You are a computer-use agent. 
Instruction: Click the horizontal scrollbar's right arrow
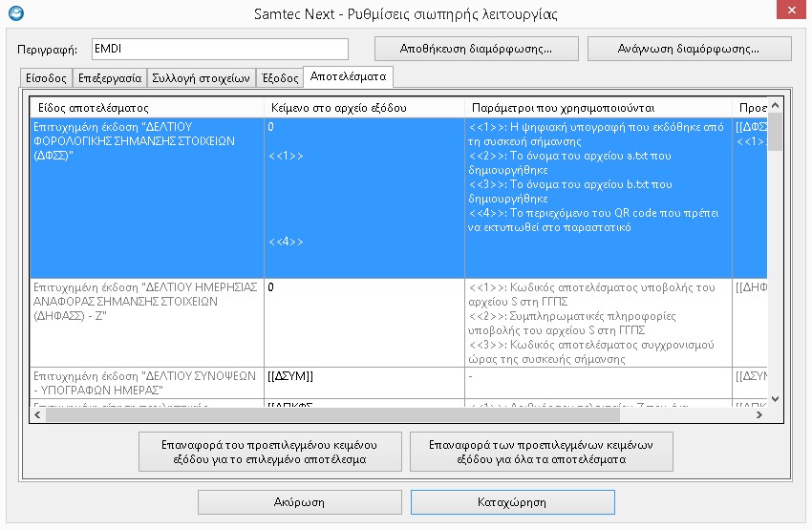[x=761, y=413]
